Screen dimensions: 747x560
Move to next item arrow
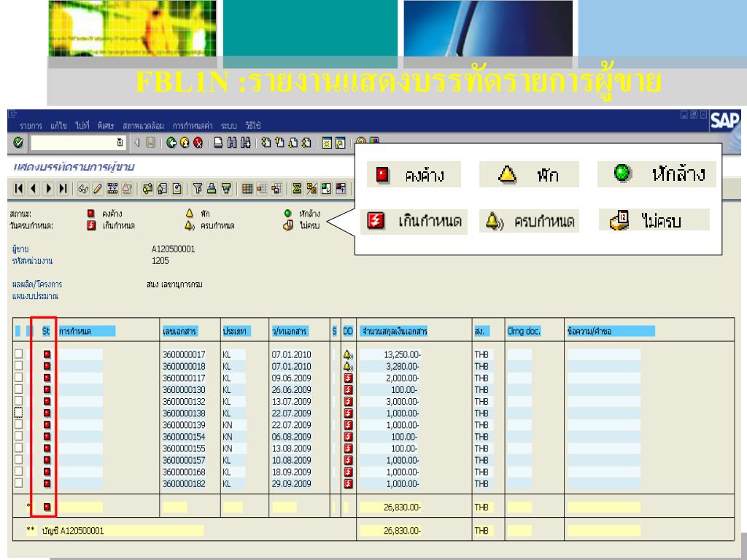click(x=48, y=189)
